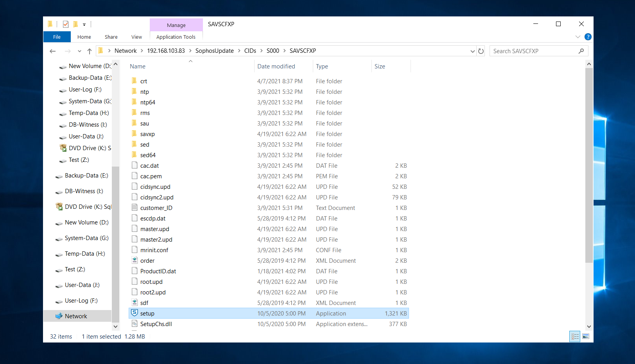This screenshot has width=635, height=364.
Task: Select the cidsync2.upd file
Action: coord(157,197)
